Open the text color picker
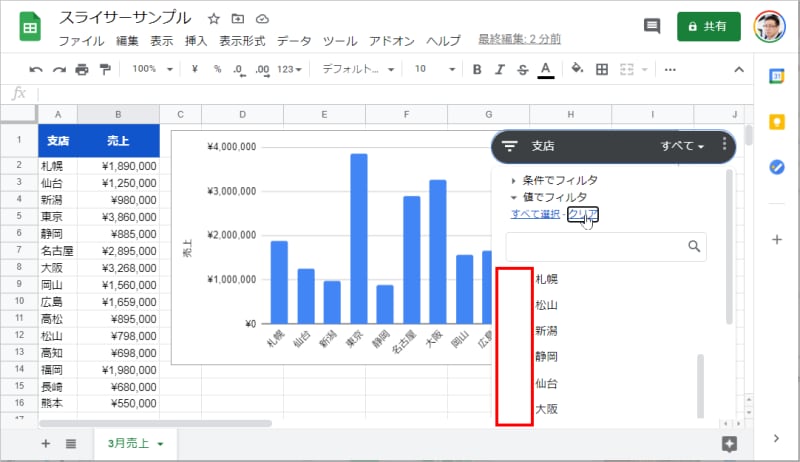This screenshot has height=462, width=800. coord(546,70)
